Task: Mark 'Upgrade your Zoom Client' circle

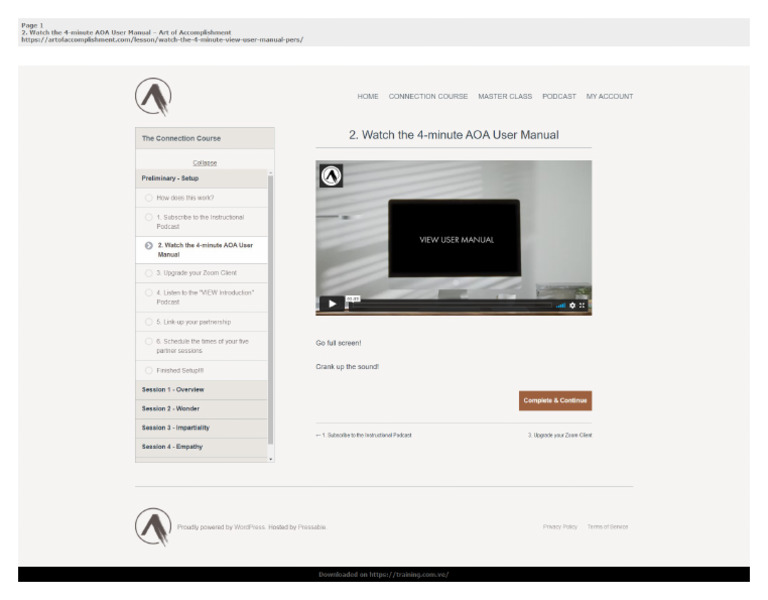Action: (x=148, y=273)
